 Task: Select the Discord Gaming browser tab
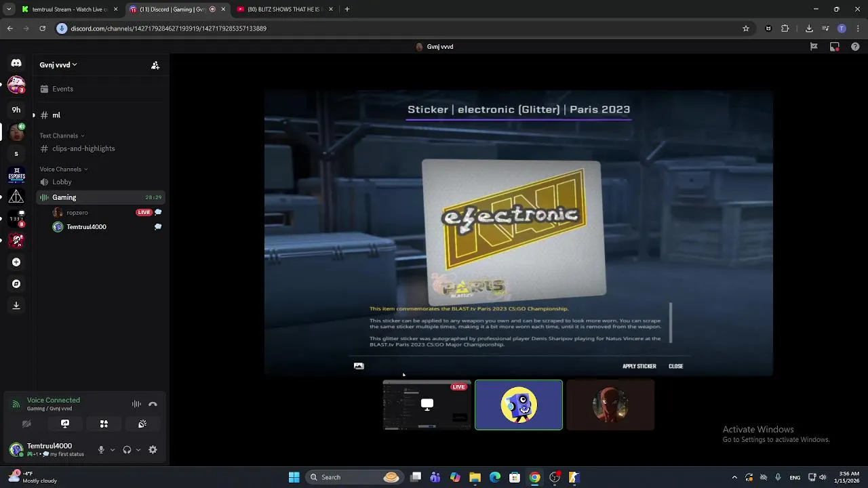click(178, 9)
